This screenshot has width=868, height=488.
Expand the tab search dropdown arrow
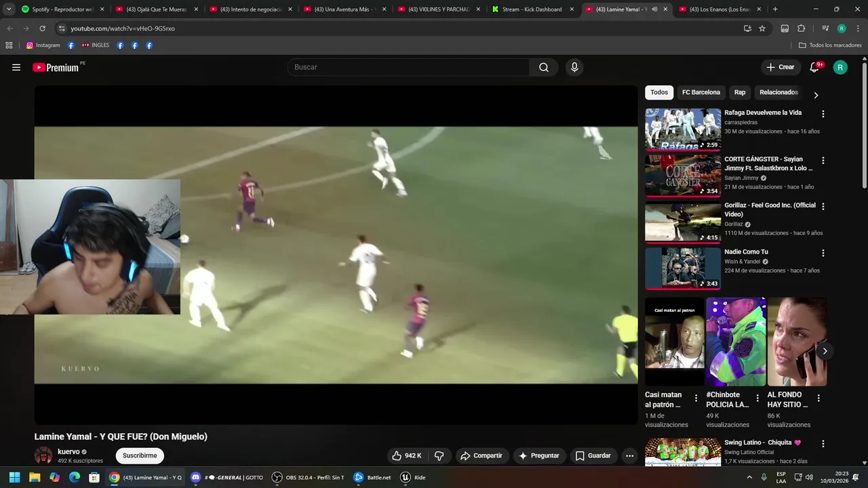[x=9, y=9]
